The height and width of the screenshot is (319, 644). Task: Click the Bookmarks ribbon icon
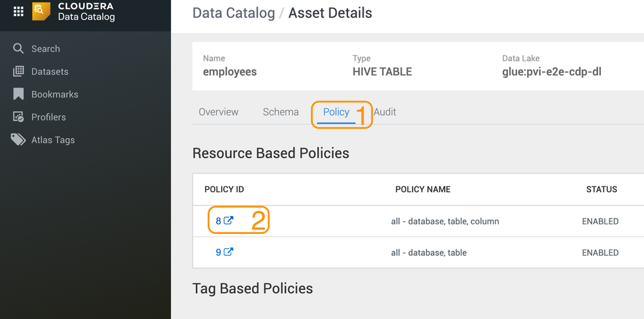coord(18,94)
